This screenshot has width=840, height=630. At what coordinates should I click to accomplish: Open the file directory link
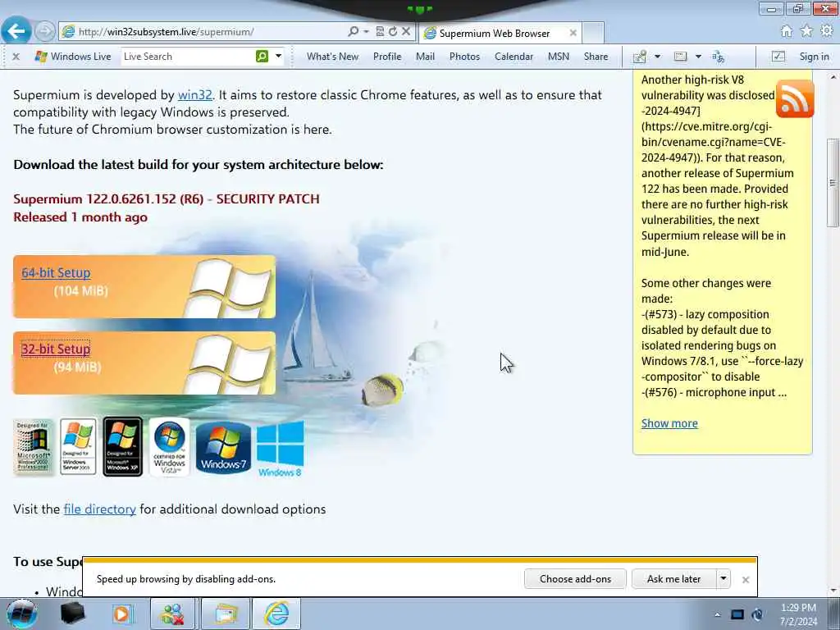coord(99,509)
